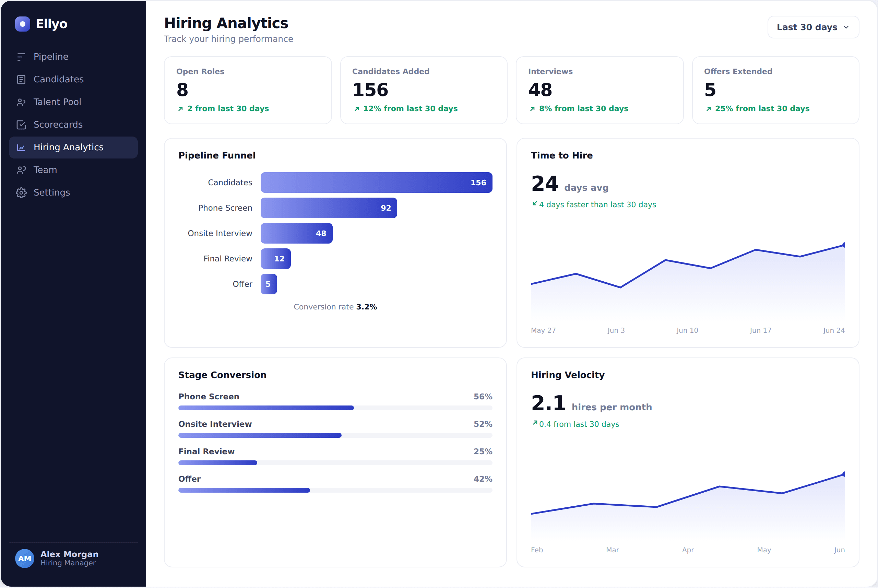Viewport: 878px width, 588px height.
Task: Open Alex Morgan's profile
Action: tap(73, 558)
